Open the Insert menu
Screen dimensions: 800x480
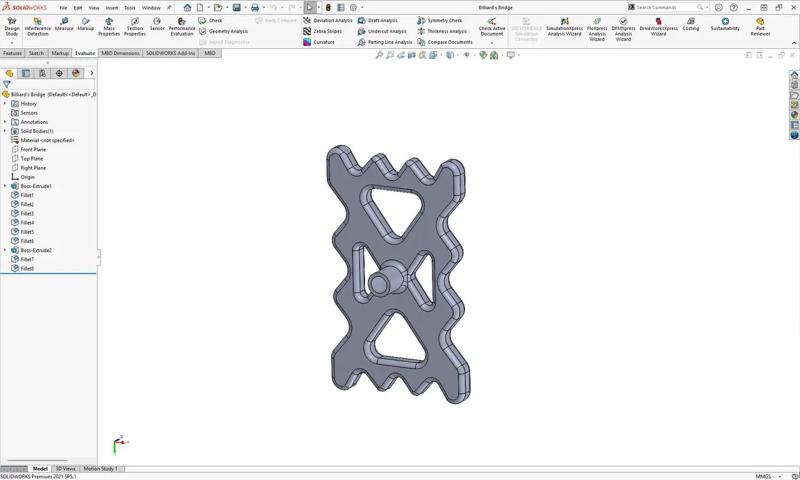point(112,8)
